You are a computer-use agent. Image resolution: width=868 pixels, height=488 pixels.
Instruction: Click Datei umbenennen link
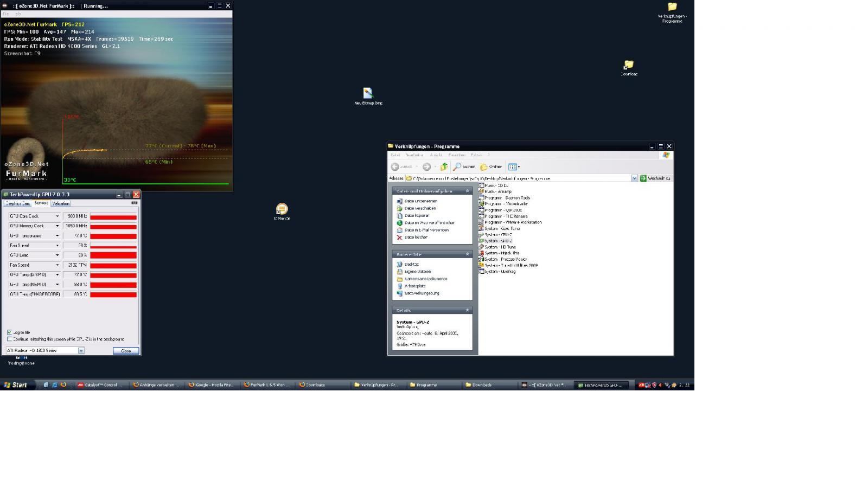[x=417, y=201]
